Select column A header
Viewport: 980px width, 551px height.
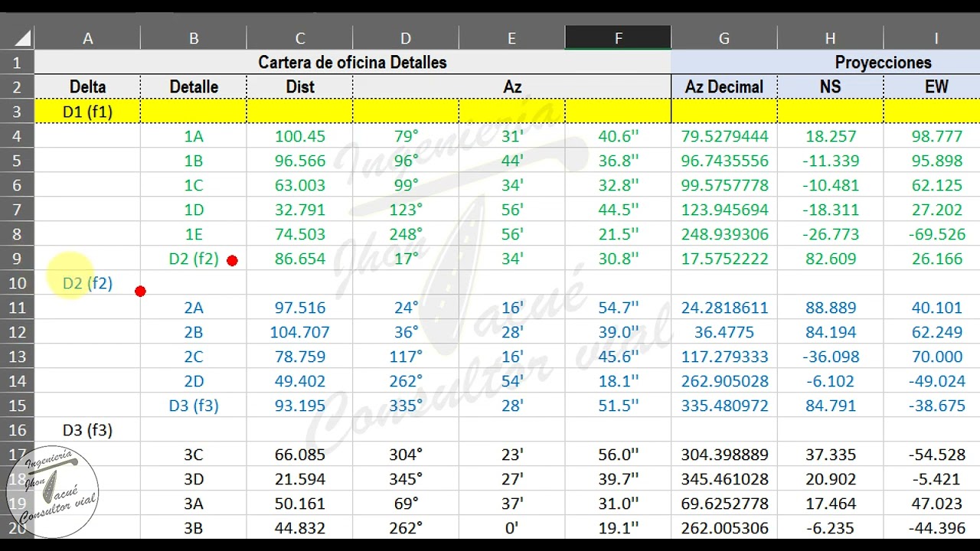(x=87, y=38)
